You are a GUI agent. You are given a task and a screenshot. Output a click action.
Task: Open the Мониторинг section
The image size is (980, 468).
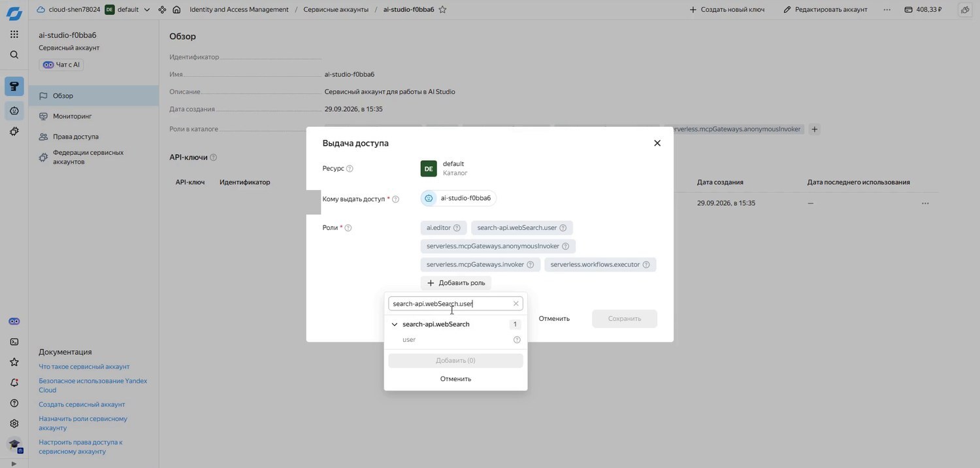click(93, 116)
